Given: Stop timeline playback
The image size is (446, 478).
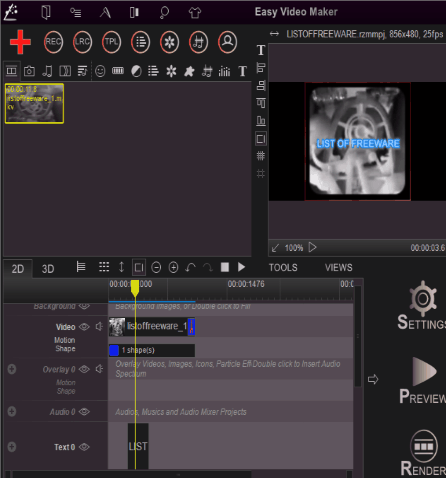Looking at the screenshot, I should [225, 267].
